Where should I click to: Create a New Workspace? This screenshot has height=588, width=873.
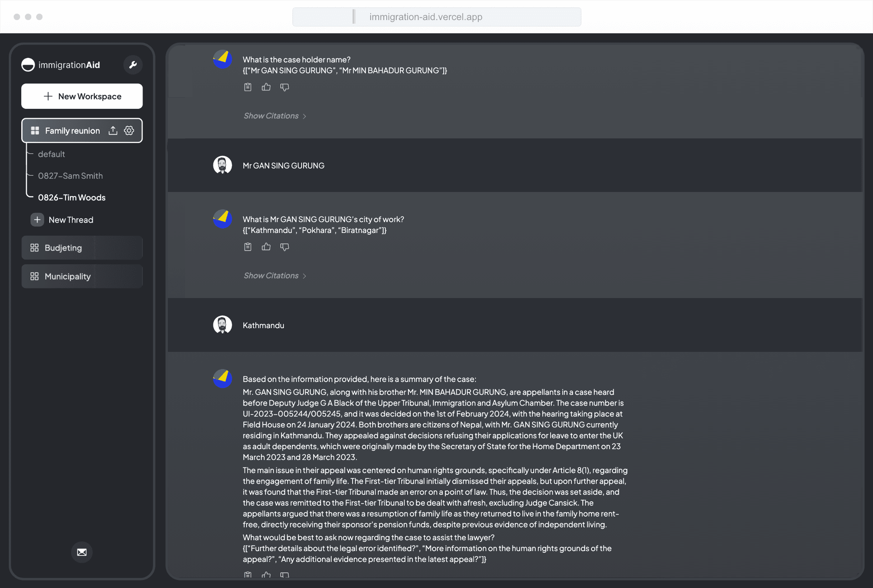coord(82,96)
